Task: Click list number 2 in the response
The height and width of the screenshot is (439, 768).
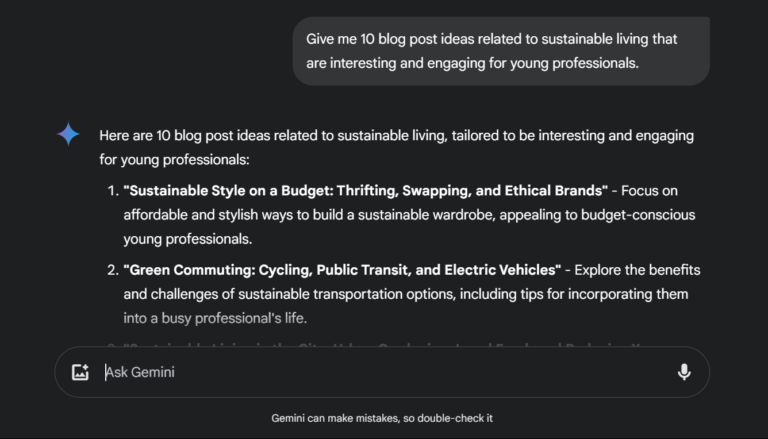Action: click(x=112, y=270)
